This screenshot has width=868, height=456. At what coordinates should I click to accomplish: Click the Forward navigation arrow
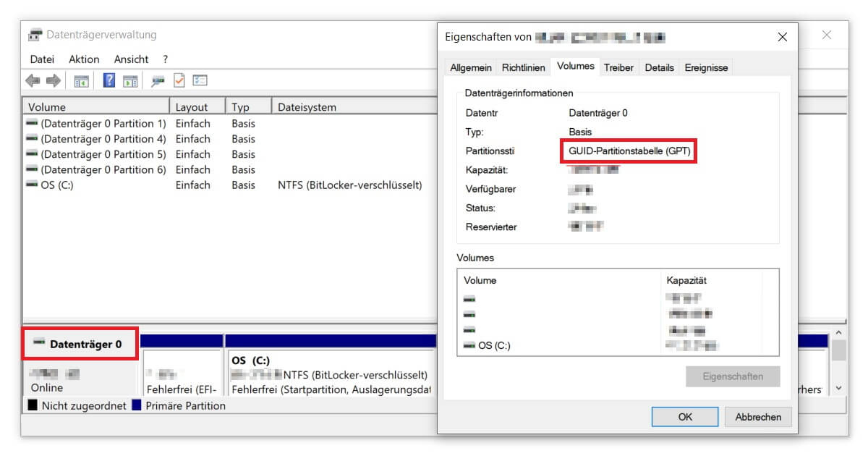coord(53,80)
